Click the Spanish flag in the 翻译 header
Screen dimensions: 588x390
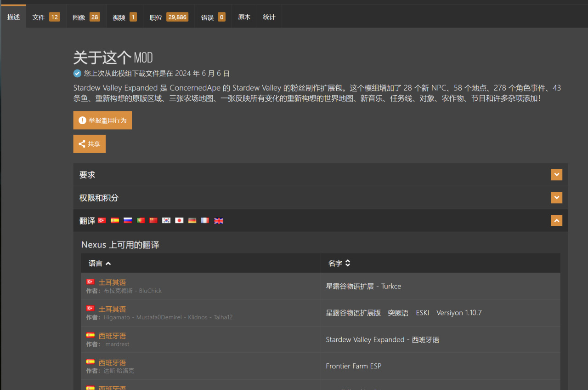115,220
